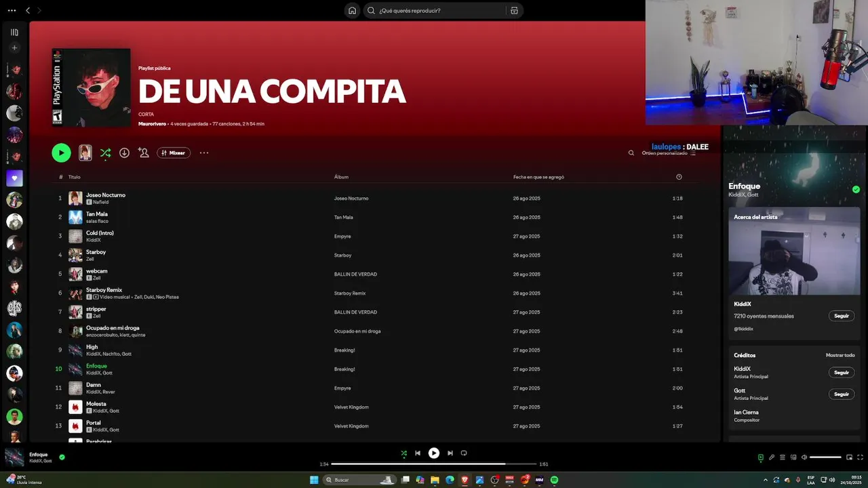Toggle saved checkmark in now playing panel
This screenshot has width=868, height=488.
(x=856, y=189)
